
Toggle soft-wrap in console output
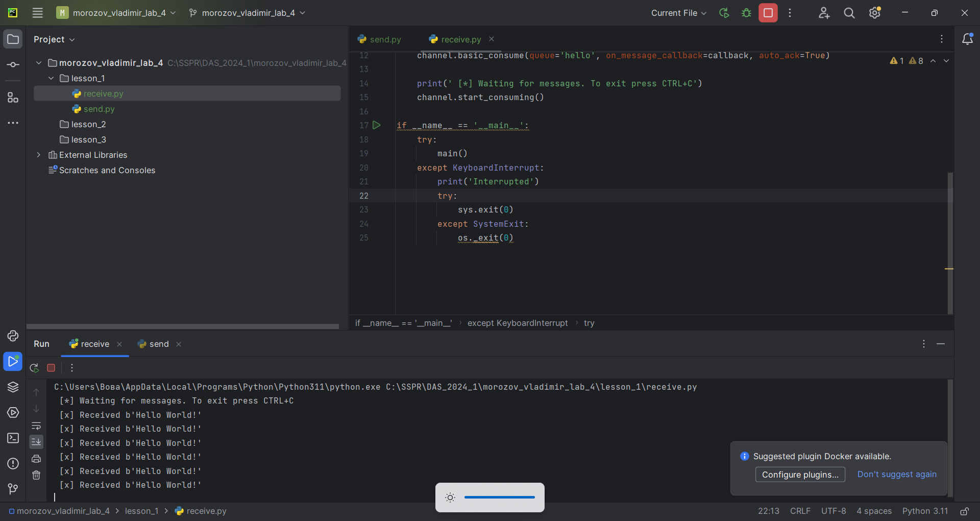coord(36,426)
